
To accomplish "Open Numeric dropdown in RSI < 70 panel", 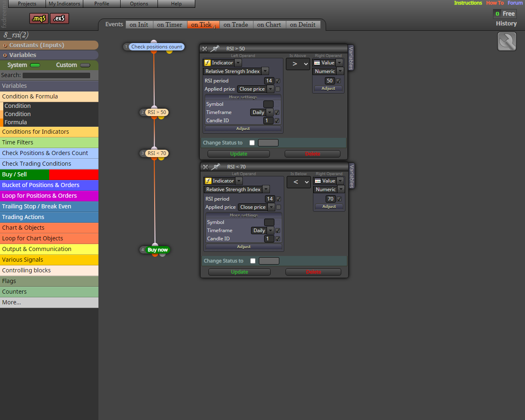I will pyautogui.click(x=341, y=189).
